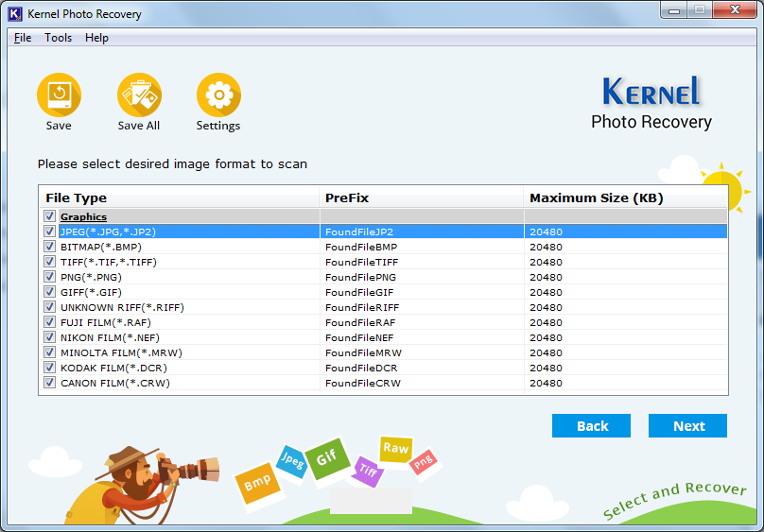764x532 pixels.
Task: Click the 20480 size in BITMAP row
Action: coord(546,247)
